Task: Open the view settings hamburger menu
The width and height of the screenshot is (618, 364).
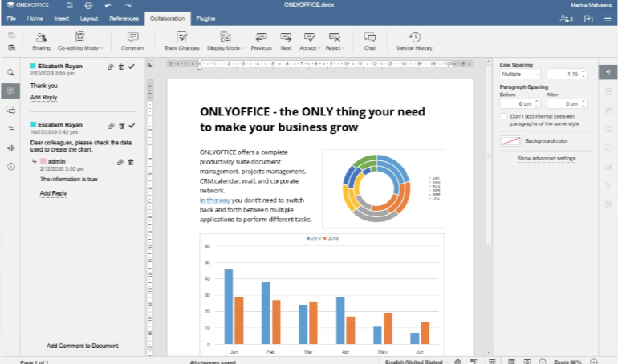Action: coord(608,18)
